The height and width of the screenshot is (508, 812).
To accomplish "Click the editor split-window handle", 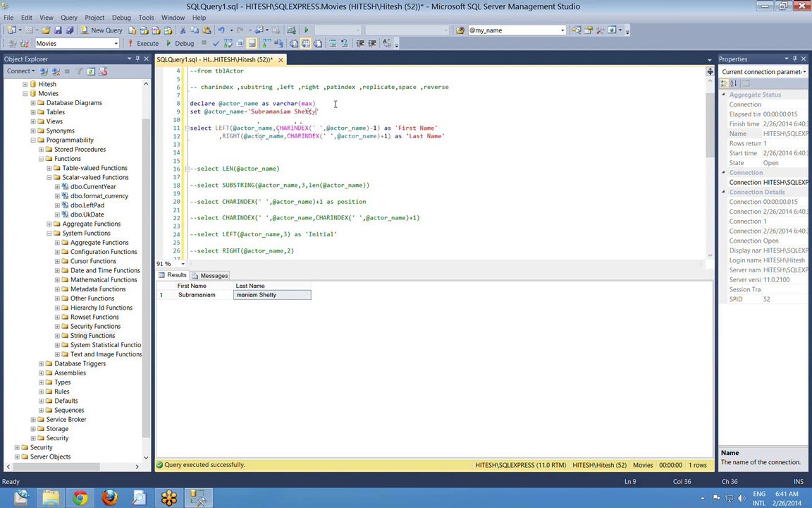I will [x=710, y=71].
